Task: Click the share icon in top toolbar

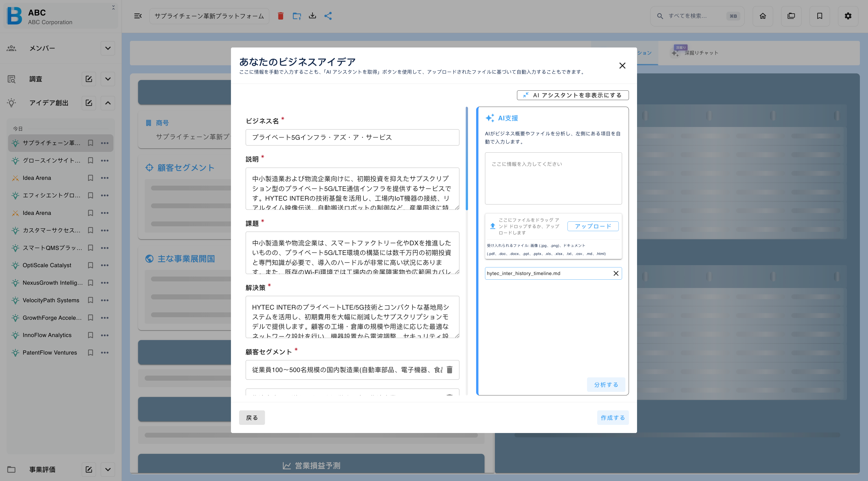Action: click(328, 16)
